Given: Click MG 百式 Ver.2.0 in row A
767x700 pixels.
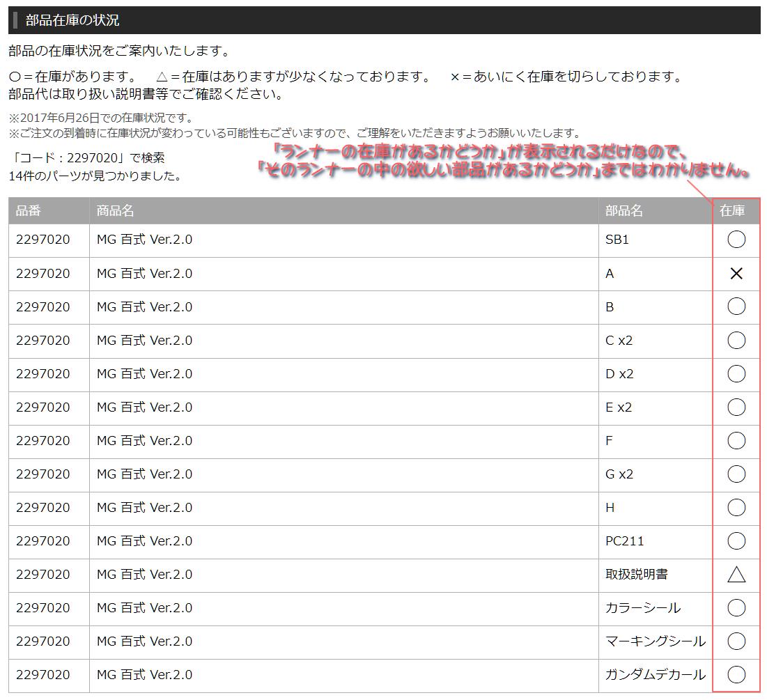Looking at the screenshot, I should tap(144, 273).
